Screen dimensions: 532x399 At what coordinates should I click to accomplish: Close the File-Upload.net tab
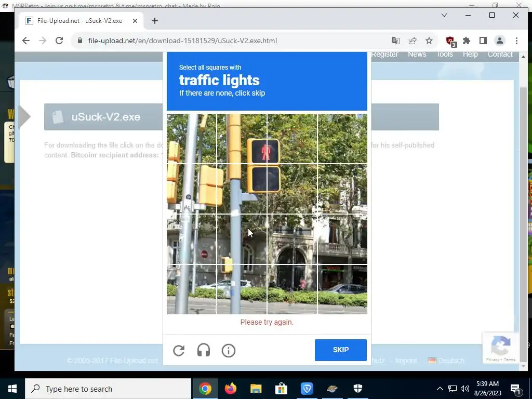[x=135, y=21]
